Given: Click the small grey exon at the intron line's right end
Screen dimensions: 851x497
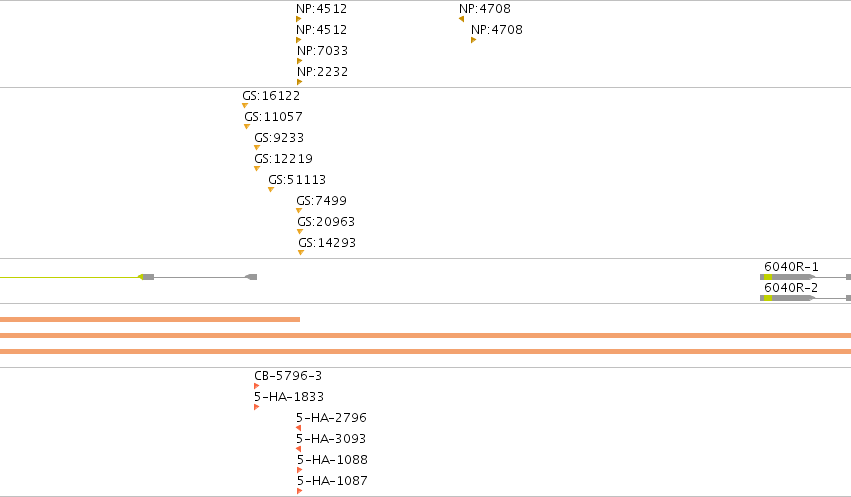Looking at the screenshot, I should pos(252,277).
